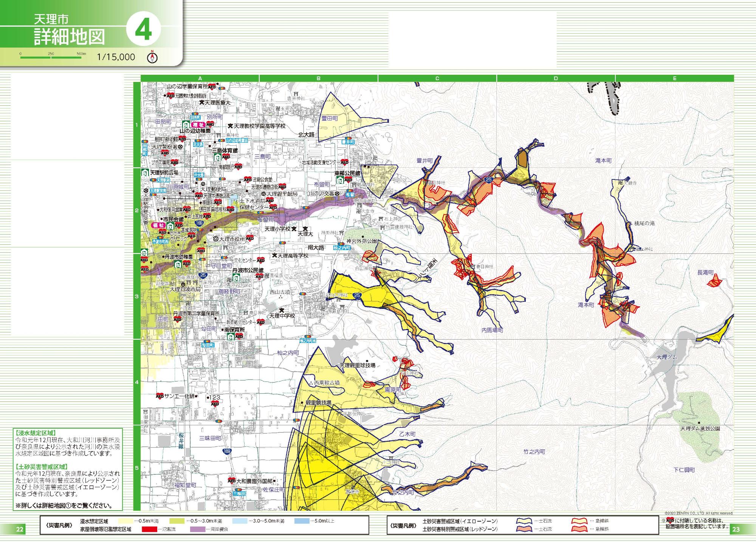Click the compass north icon in header
Viewport: 756px width, 542px height.
click(x=152, y=57)
